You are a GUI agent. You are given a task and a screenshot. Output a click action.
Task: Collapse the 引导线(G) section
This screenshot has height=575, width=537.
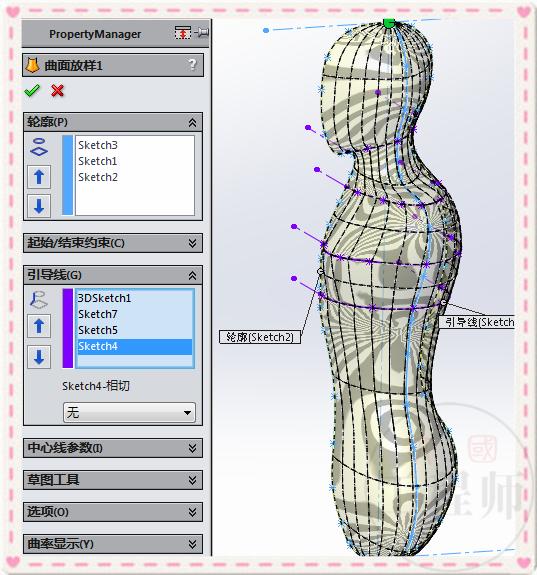pyautogui.click(x=193, y=275)
